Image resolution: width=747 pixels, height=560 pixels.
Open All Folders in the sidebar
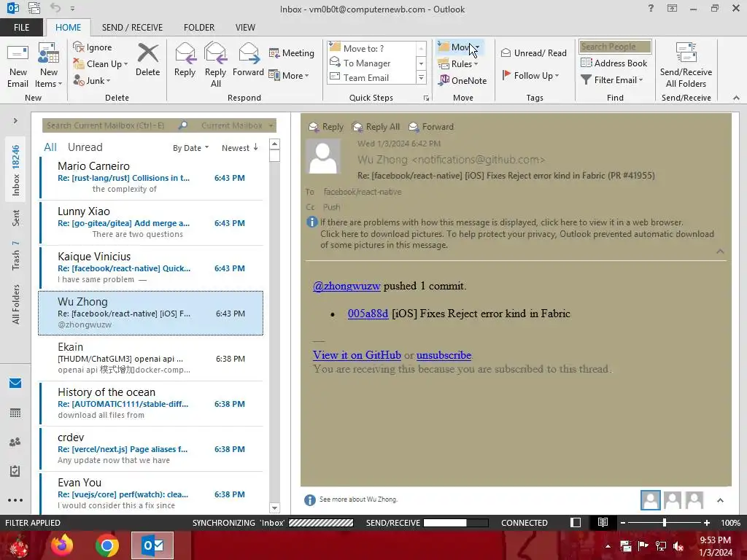point(16,304)
